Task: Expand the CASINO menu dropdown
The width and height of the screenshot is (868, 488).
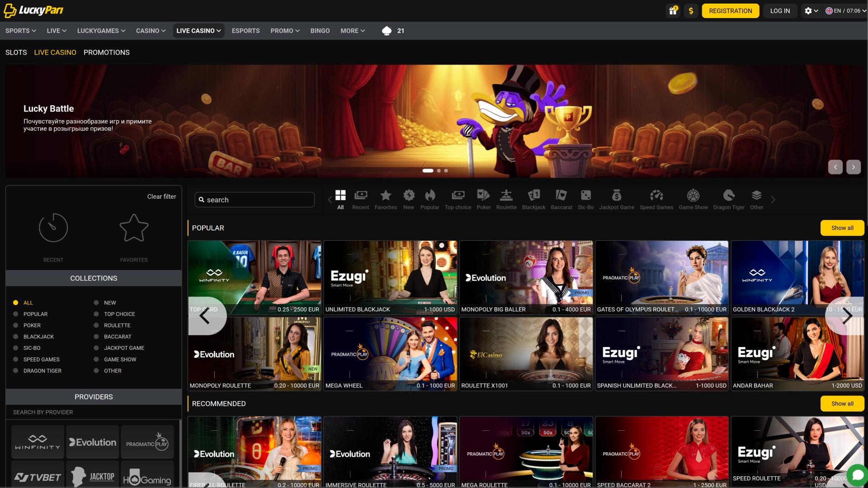Action: [151, 31]
